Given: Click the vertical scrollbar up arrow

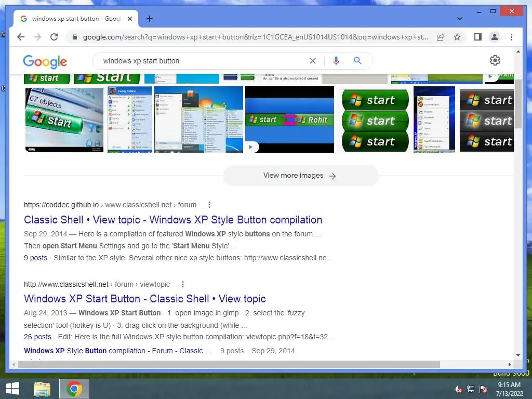Looking at the screenshot, I should (518, 51).
